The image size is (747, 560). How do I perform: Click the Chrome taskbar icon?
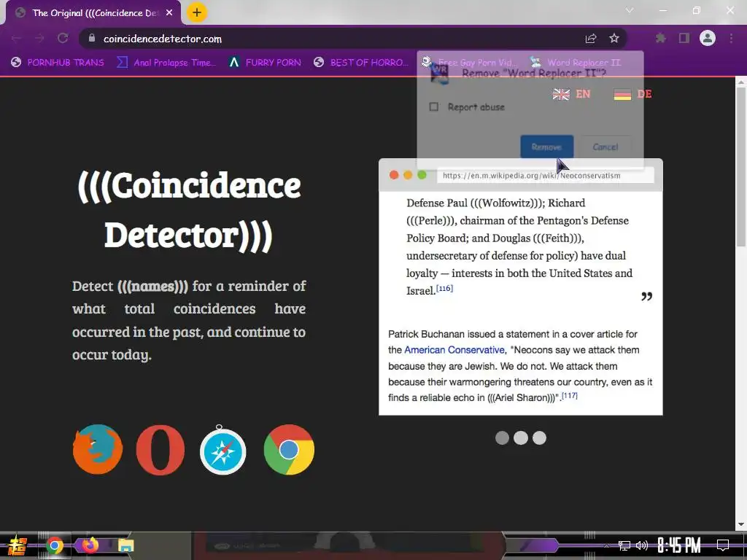click(54, 545)
